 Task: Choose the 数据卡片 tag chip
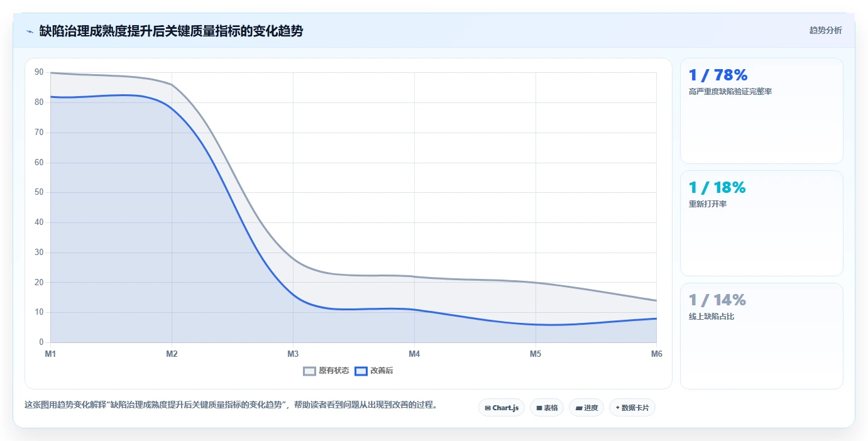pos(632,408)
